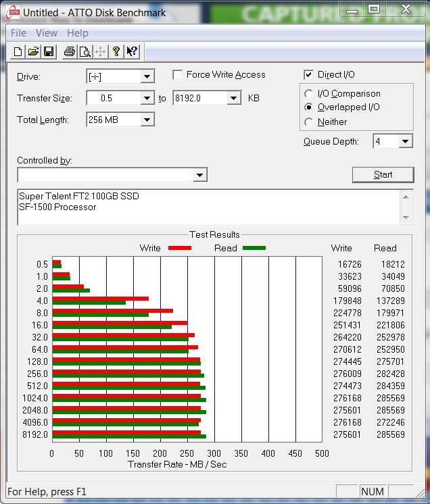Image resolution: width=430 pixels, height=504 pixels.
Task: Click the New file toolbar icon
Action: (18, 51)
